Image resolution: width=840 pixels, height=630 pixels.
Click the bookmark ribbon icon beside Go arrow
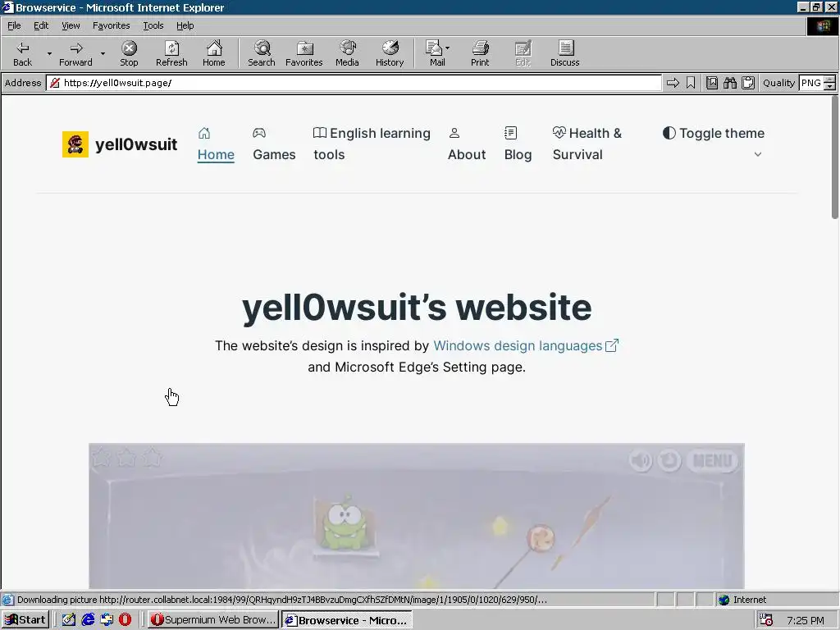[691, 83]
